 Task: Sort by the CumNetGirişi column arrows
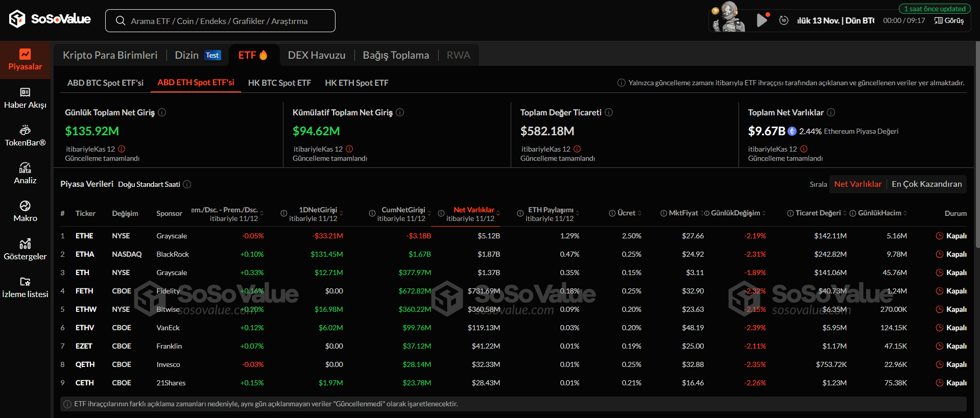click(429, 213)
